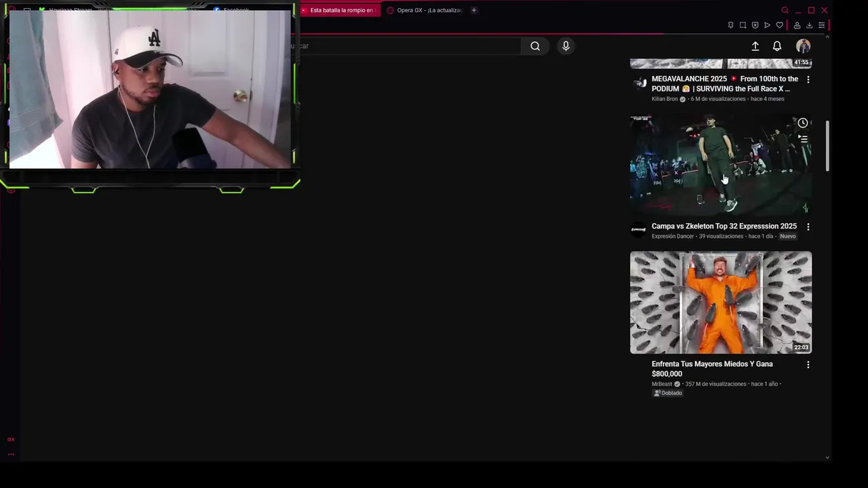Open Campa vs Zkeleton video thumbnail

[720, 165]
